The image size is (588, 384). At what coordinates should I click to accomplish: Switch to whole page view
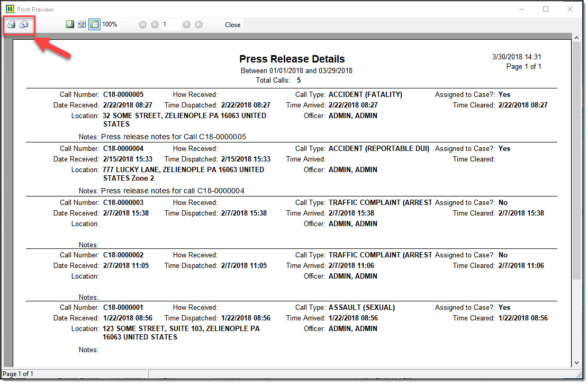[70, 24]
